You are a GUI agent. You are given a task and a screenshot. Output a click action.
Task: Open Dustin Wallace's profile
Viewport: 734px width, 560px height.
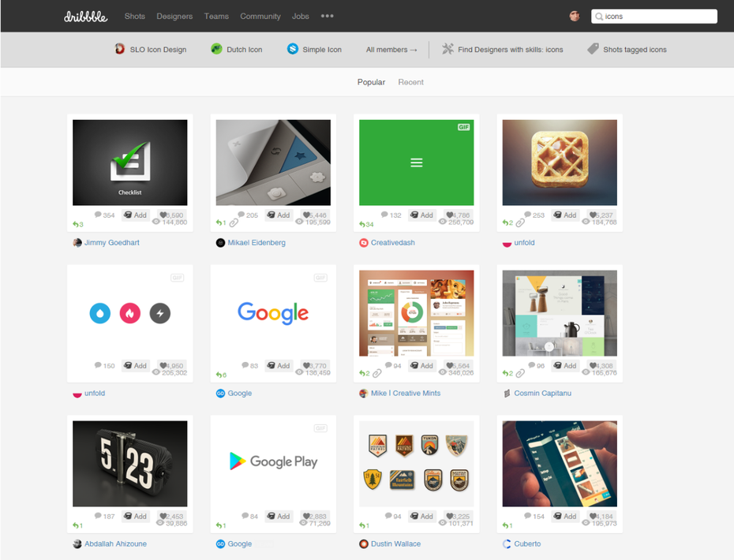pos(395,544)
